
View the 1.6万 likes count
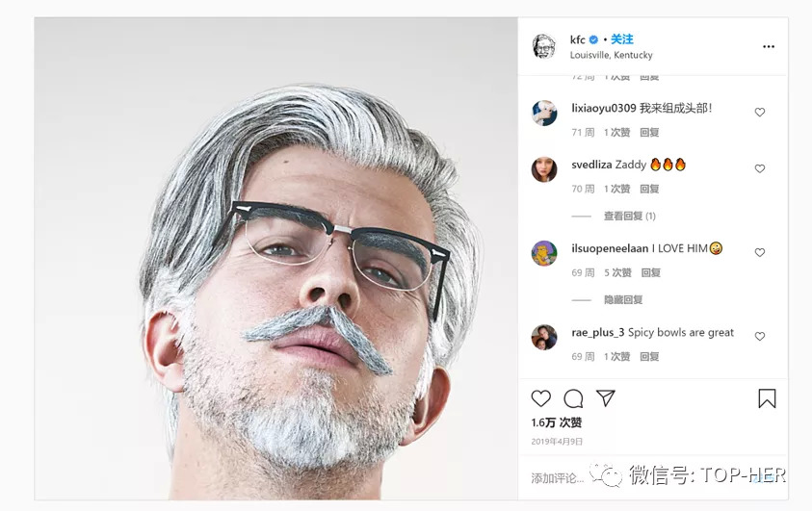click(x=557, y=422)
